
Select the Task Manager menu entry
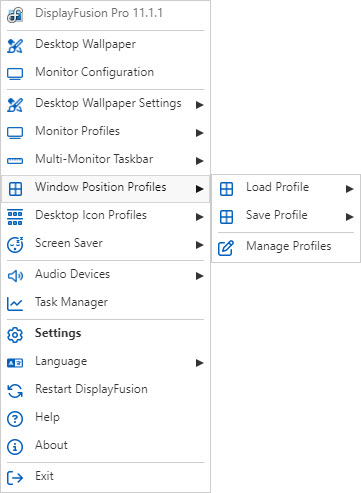point(105,303)
